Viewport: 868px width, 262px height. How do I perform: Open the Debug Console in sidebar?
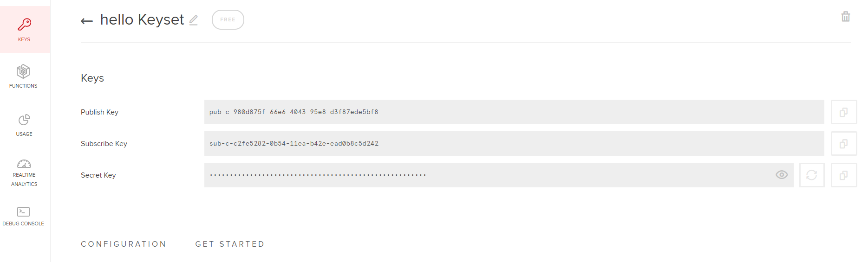tap(23, 216)
